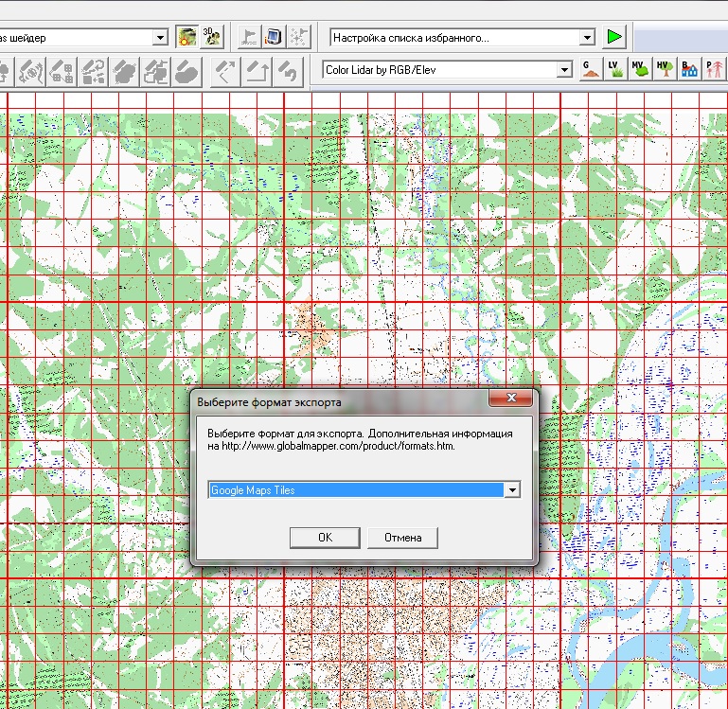Close the export format dialog
This screenshot has height=709, width=728.
[x=512, y=399]
